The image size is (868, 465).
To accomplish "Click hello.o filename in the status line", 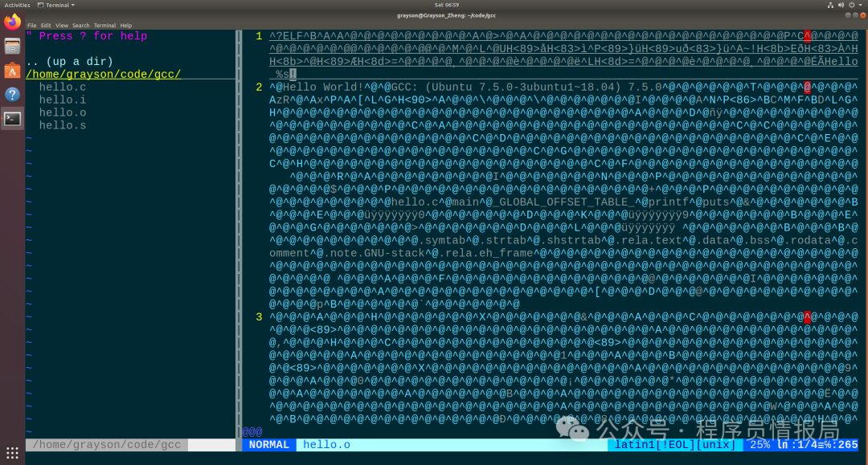I will 326,445.
